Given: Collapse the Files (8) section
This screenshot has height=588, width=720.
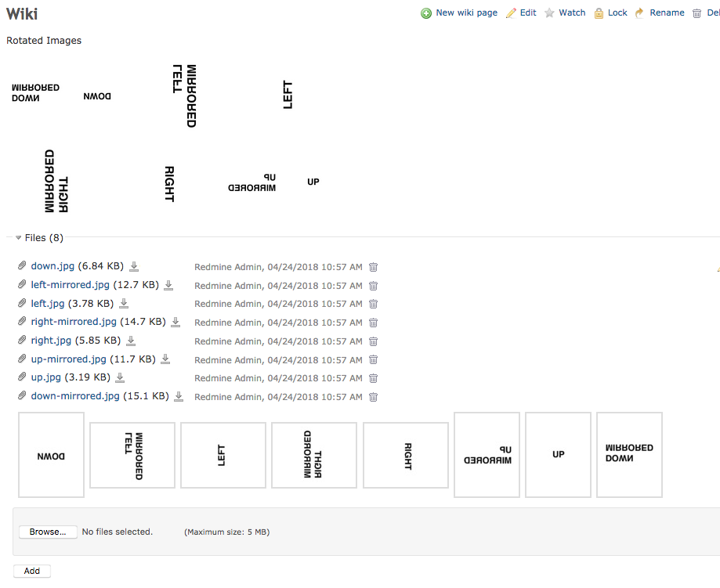Looking at the screenshot, I should (39, 238).
